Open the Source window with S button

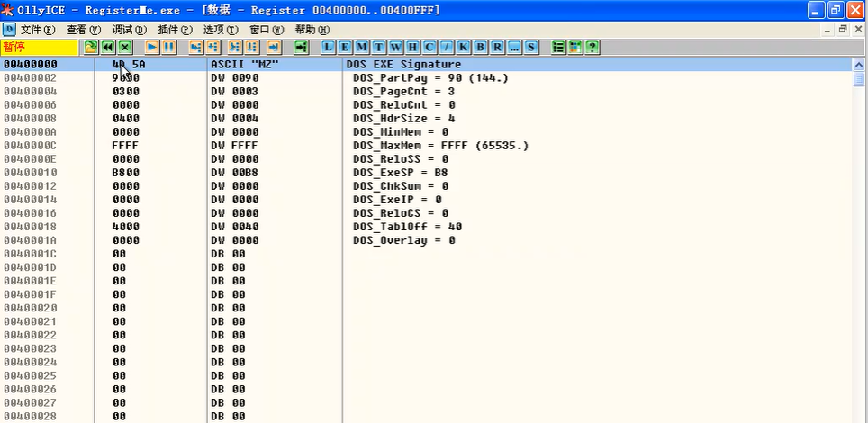(531, 48)
